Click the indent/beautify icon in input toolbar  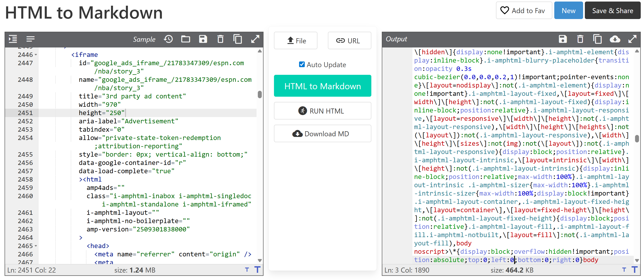click(x=13, y=39)
